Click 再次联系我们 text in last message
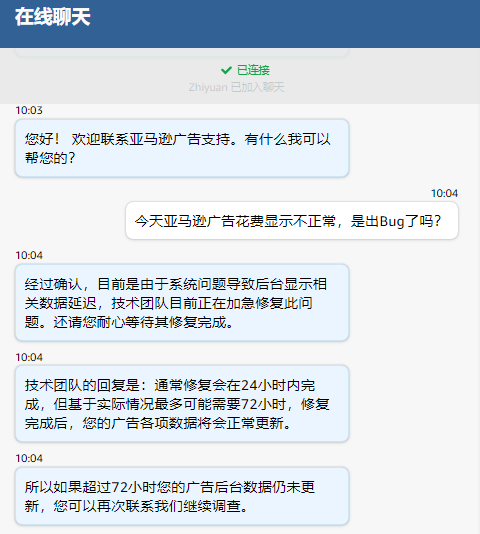 click(x=140, y=506)
